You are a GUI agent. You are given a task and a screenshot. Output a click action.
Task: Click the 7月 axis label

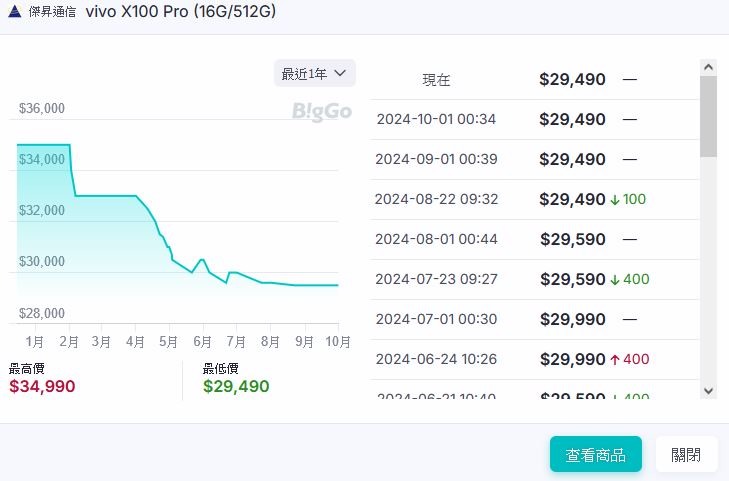236,342
